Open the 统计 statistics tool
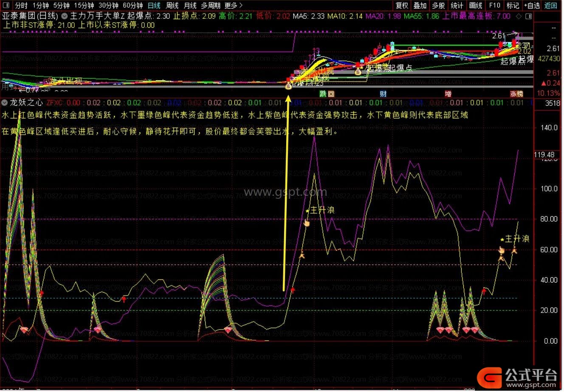 point(457,6)
